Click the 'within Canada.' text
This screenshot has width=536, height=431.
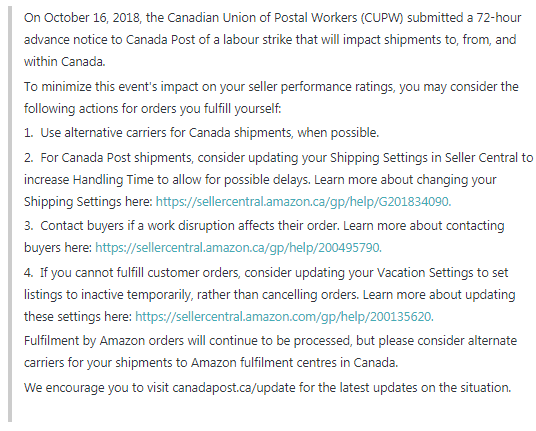click(x=65, y=62)
